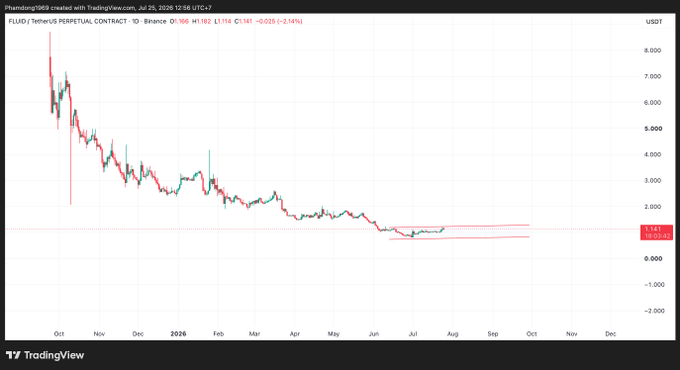Click the −0.025 (−2.14%) change value
Image resolution: width=680 pixels, height=370 pixels.
pyautogui.click(x=279, y=21)
